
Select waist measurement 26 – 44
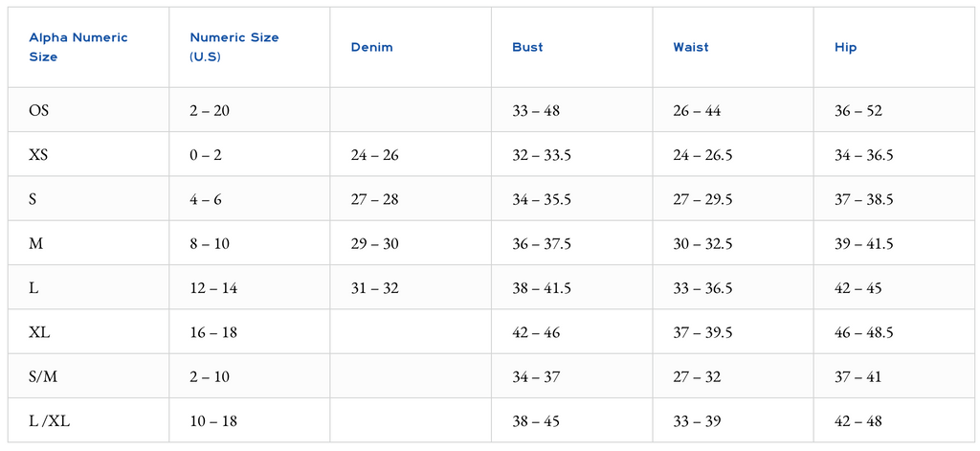point(697,111)
